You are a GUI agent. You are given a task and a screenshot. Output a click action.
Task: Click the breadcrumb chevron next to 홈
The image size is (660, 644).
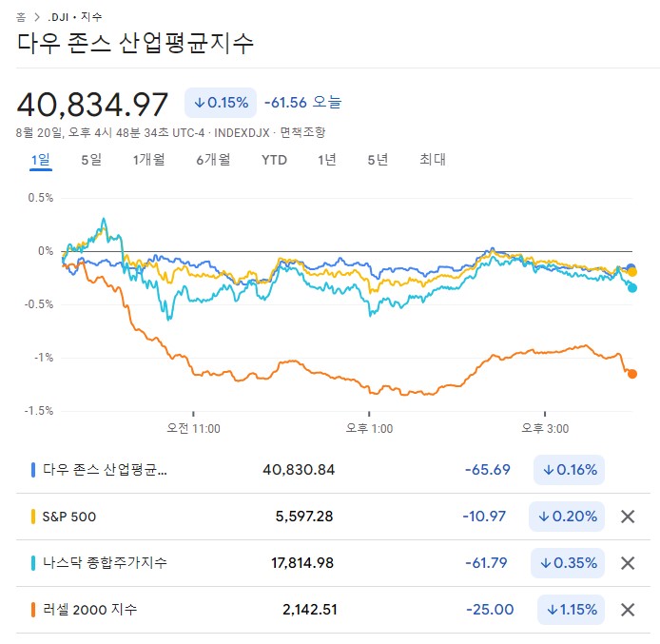tap(37, 17)
